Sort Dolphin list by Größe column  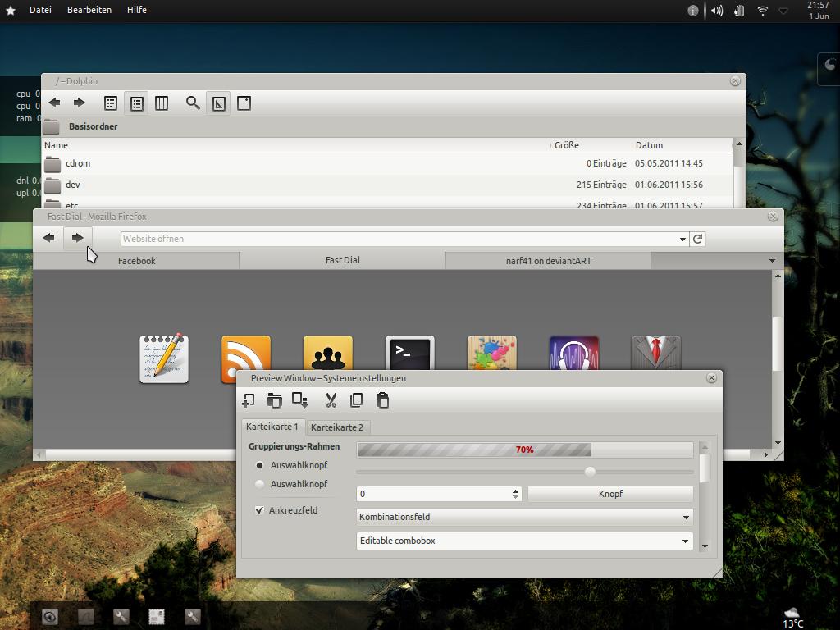point(566,145)
